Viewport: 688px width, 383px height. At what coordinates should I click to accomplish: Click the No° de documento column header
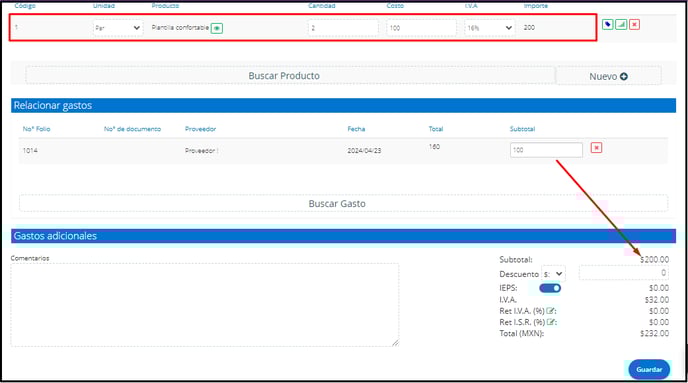pos(133,129)
